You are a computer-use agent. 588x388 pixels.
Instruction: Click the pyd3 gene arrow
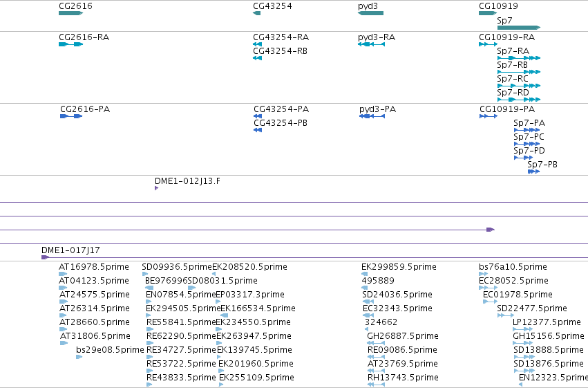(370, 13)
